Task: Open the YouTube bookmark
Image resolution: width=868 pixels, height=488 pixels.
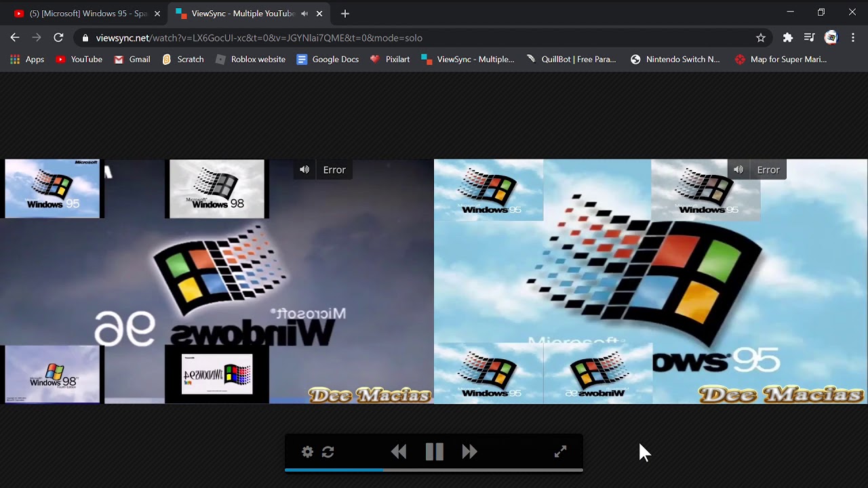Action: 79,60
